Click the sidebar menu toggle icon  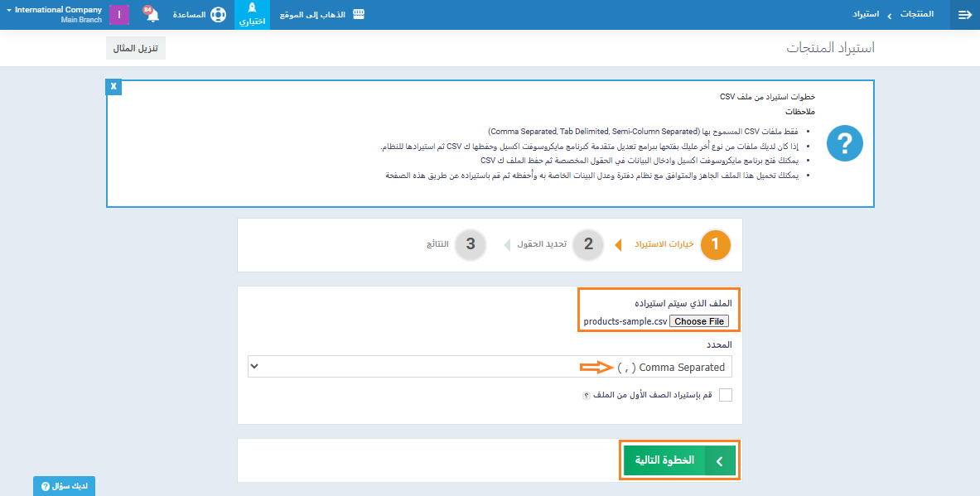(x=964, y=15)
